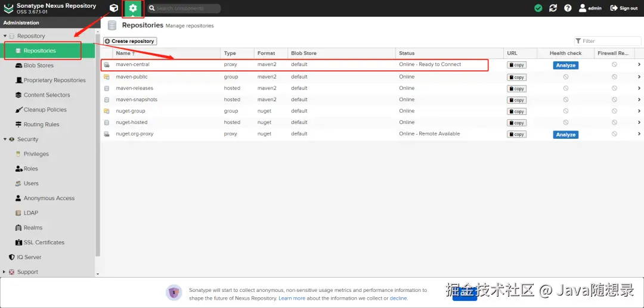Click maven-central proxy repository icon
644x308 pixels.
pos(107,65)
